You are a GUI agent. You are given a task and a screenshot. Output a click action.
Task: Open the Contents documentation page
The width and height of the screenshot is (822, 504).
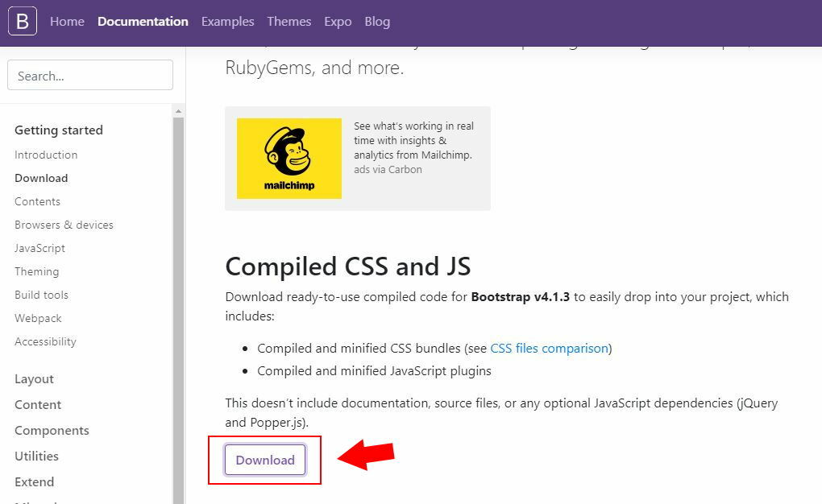[36, 201]
